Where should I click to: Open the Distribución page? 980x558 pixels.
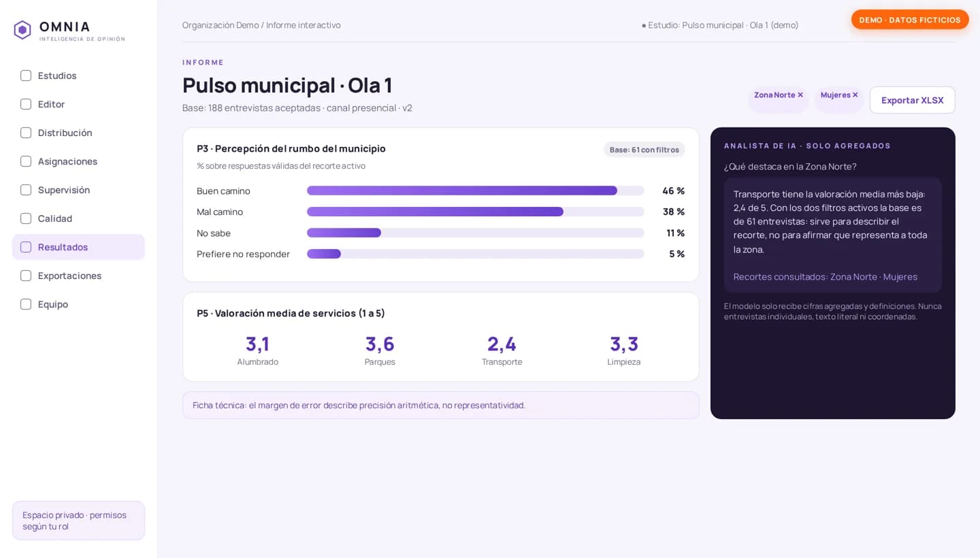click(78, 133)
